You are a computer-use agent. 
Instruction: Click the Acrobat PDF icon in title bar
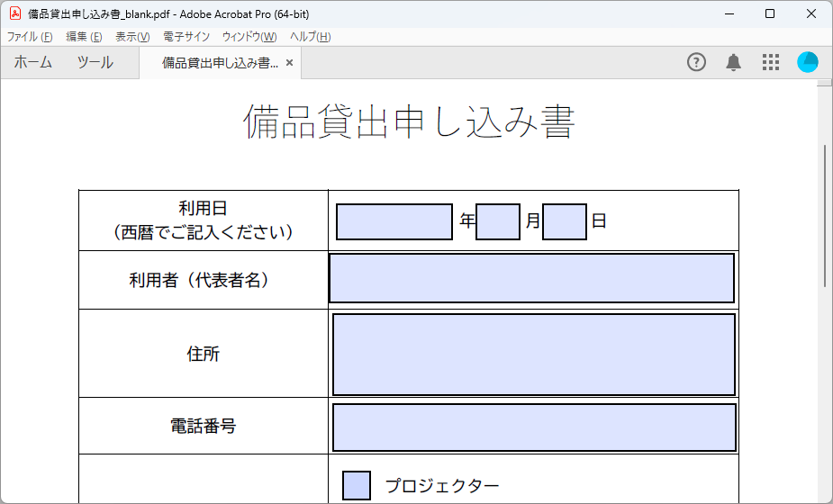[x=15, y=13]
